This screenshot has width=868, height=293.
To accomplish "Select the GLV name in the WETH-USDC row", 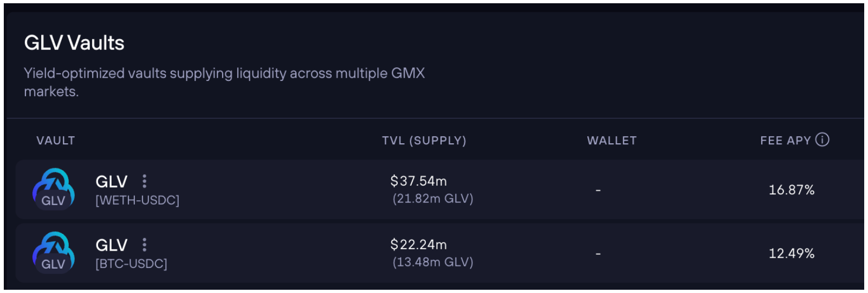I will coord(112,182).
